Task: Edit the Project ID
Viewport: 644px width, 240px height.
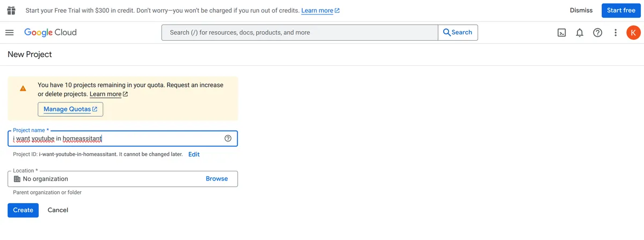Action: pos(194,154)
